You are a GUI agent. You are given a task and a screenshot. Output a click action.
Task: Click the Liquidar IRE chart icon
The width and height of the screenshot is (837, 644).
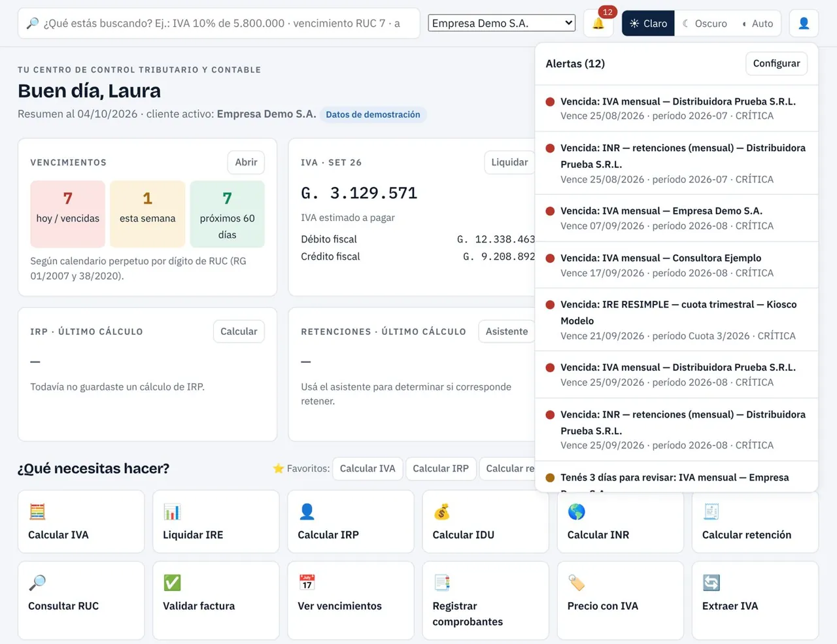click(x=172, y=511)
